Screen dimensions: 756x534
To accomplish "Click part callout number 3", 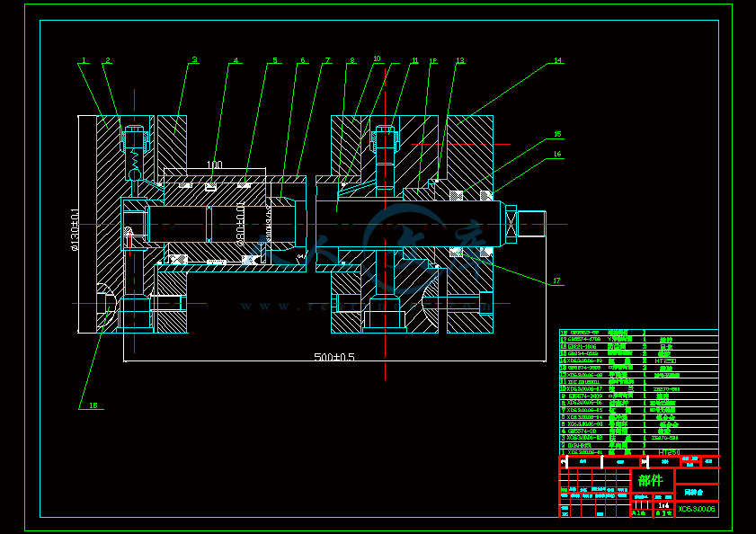I will tap(195, 60).
